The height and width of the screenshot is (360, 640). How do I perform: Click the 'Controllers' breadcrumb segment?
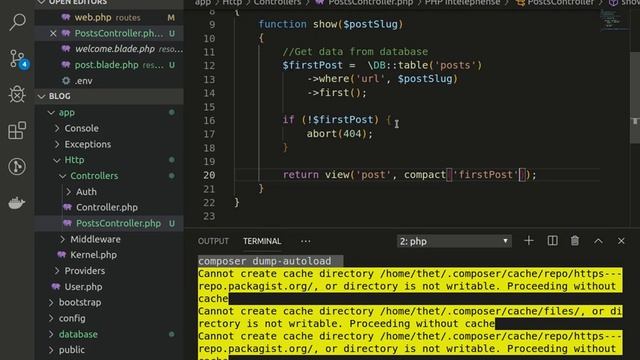click(277, 2)
